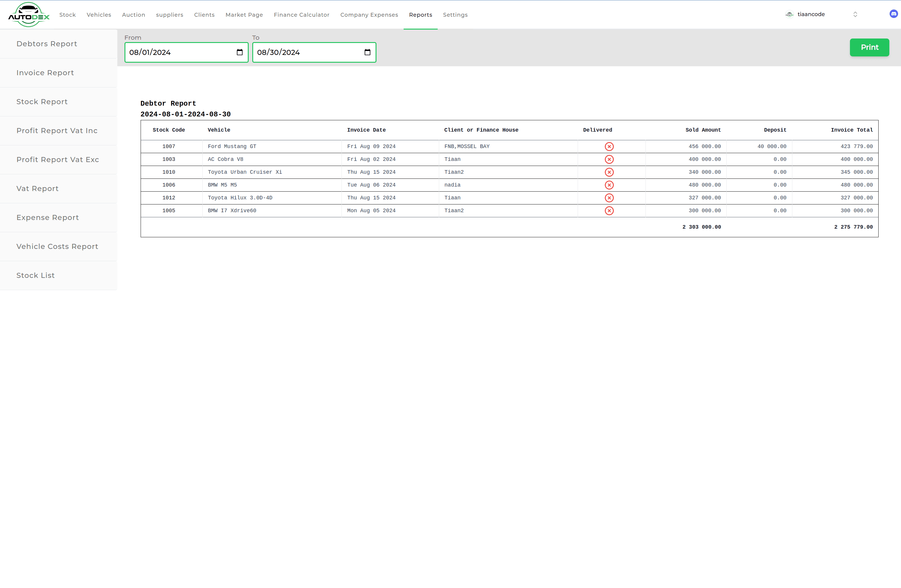Viewport: 901px width, 588px height.
Task: Click the 2 275 779.00 invoice total
Action: click(853, 227)
